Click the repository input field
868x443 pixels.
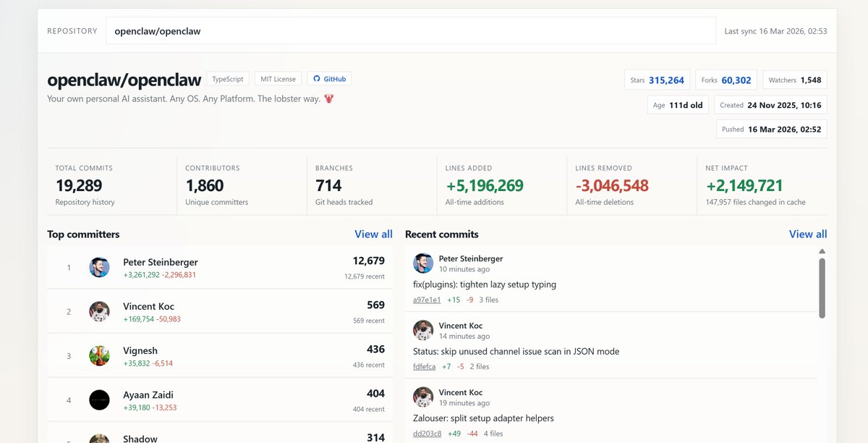(x=411, y=31)
